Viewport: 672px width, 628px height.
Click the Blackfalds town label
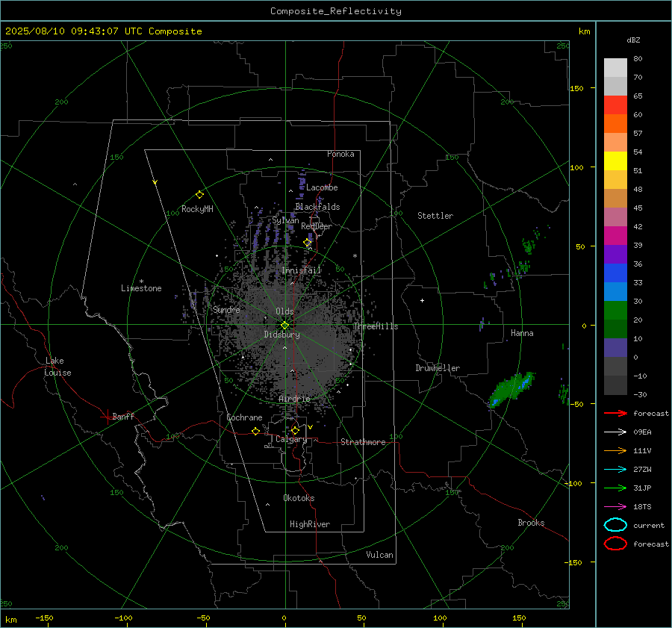pyautogui.click(x=317, y=207)
